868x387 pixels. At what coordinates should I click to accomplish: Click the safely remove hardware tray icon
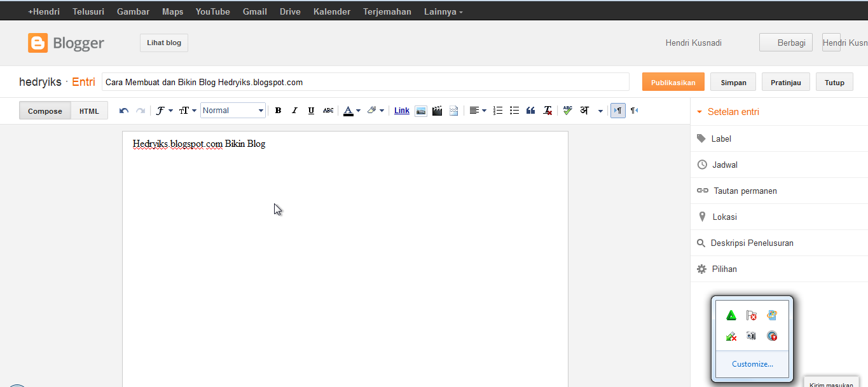pyautogui.click(x=731, y=336)
